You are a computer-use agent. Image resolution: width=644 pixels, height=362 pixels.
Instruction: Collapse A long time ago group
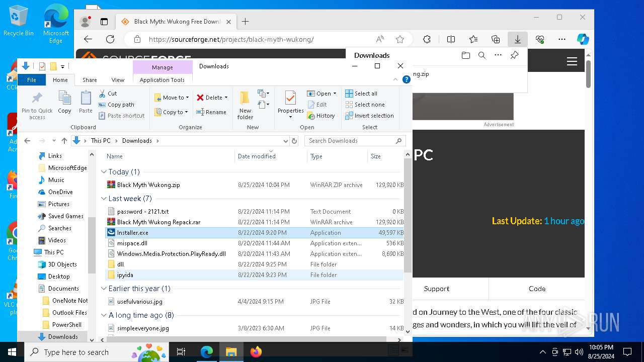coord(104,315)
